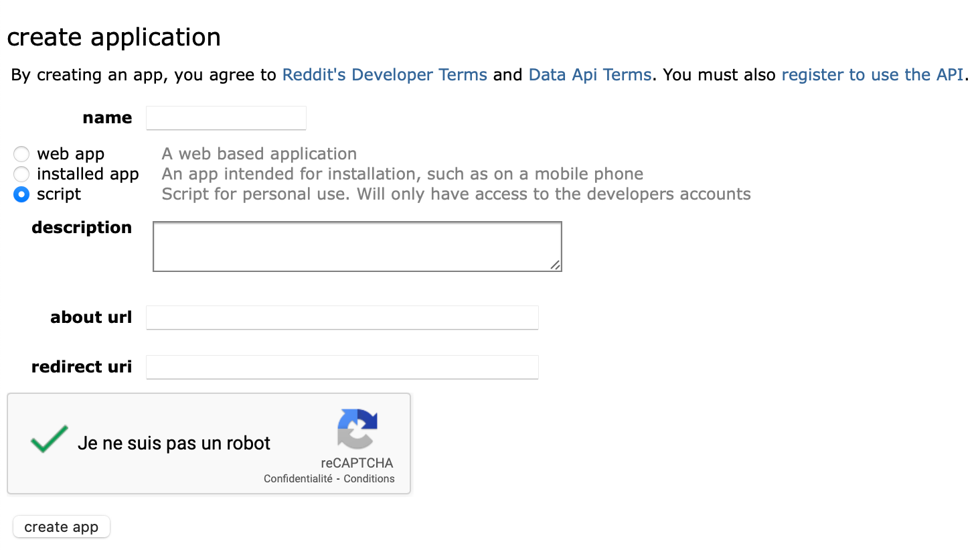980x552 pixels.
Task: Open the reCAPTCHA Conditions link
Action: (x=369, y=478)
